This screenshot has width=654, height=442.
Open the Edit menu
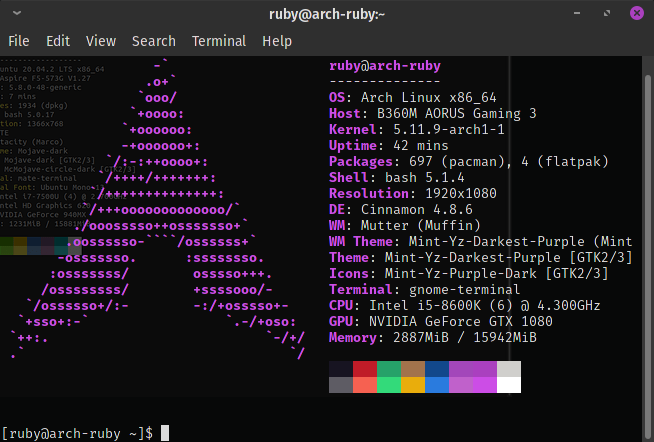(58, 41)
